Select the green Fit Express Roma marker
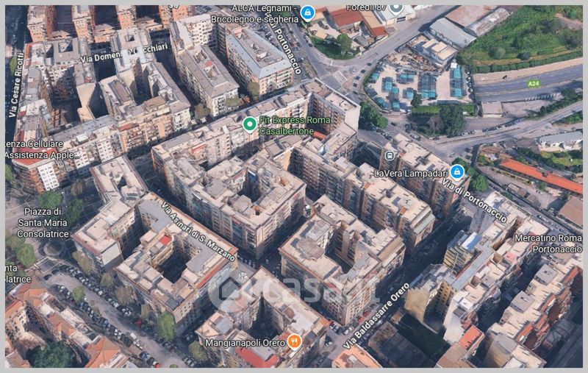 [249, 124]
